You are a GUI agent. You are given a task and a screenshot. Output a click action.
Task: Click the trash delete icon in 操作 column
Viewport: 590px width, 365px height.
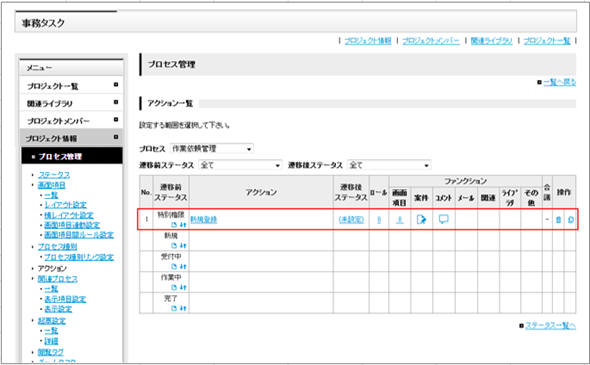click(x=558, y=219)
